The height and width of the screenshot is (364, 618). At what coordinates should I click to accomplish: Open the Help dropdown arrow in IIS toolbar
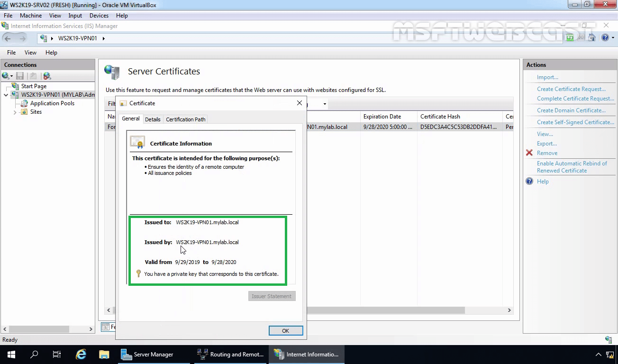pos(612,38)
